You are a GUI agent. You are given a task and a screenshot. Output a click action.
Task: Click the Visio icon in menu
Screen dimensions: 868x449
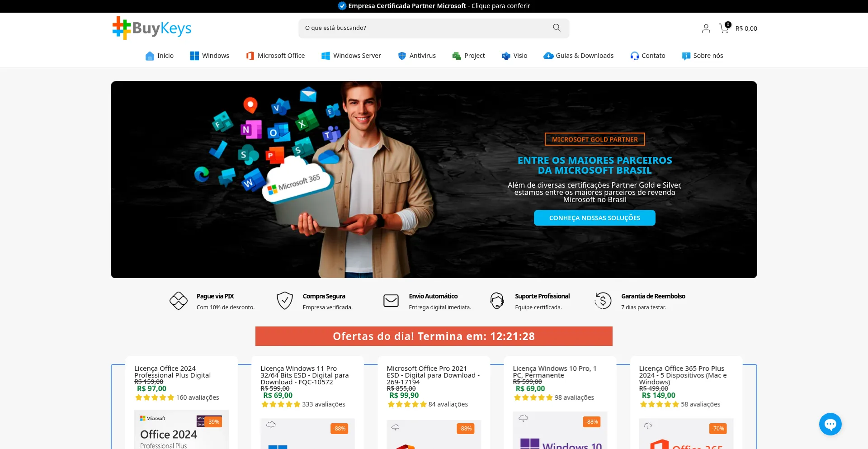point(506,56)
